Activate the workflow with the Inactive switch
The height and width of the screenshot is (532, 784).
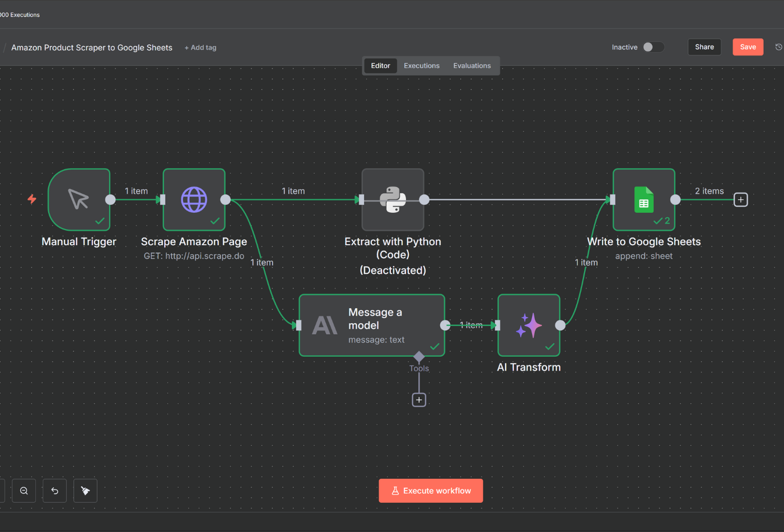[653, 47]
